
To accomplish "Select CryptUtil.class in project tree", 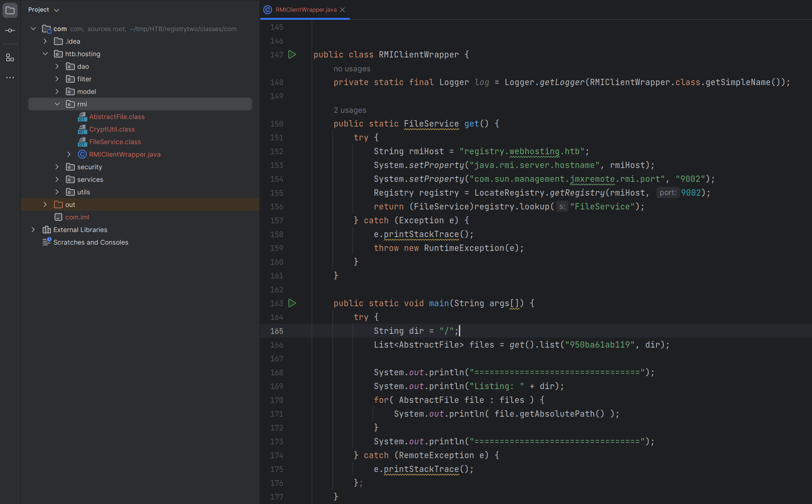I will pos(112,129).
